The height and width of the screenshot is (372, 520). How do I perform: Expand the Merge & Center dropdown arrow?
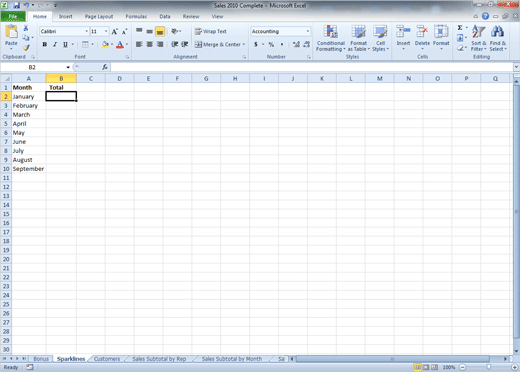(x=244, y=44)
